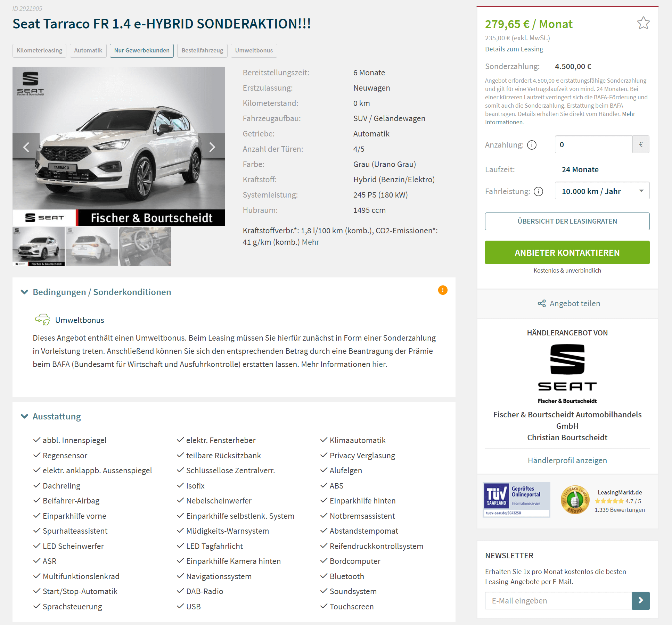Click the Navigationssystem equipment entry

[x=219, y=576]
